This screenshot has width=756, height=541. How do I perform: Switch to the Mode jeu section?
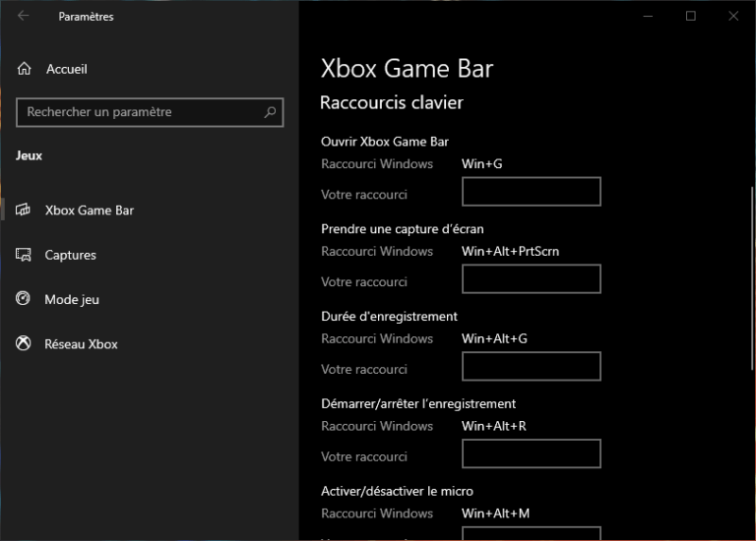click(x=72, y=299)
